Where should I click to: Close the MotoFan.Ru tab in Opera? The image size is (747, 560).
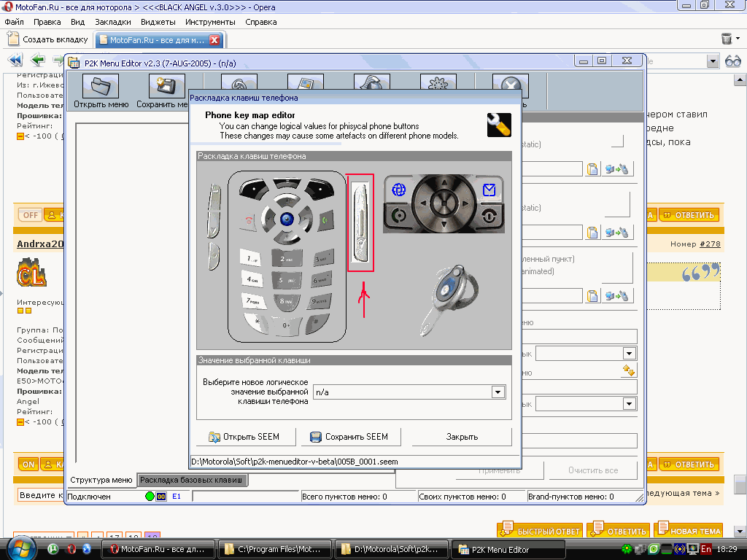click(x=214, y=40)
